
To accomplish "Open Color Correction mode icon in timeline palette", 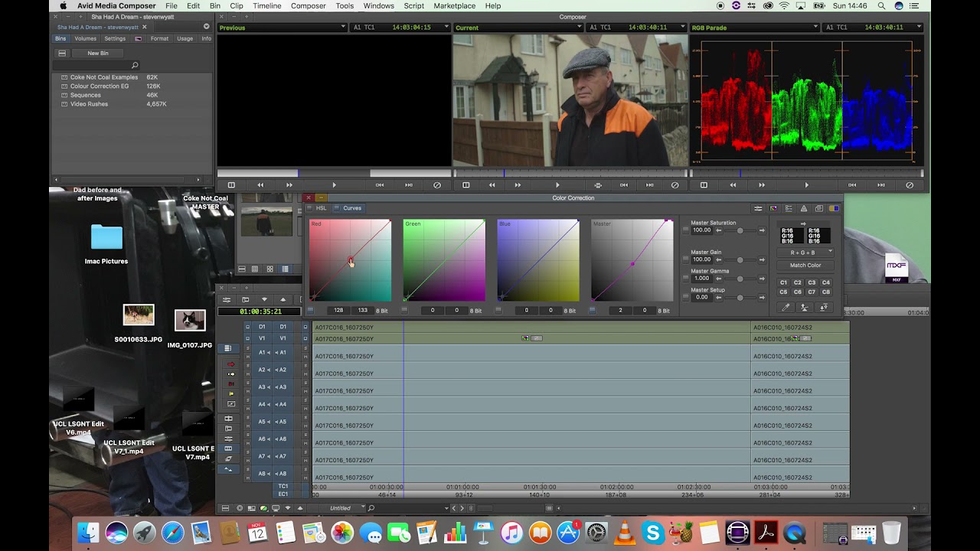I will [228, 448].
